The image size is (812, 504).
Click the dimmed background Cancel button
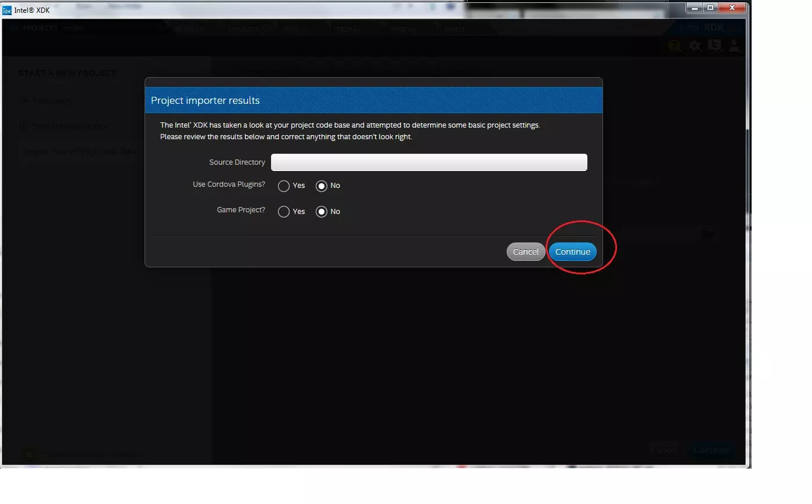tap(664, 450)
